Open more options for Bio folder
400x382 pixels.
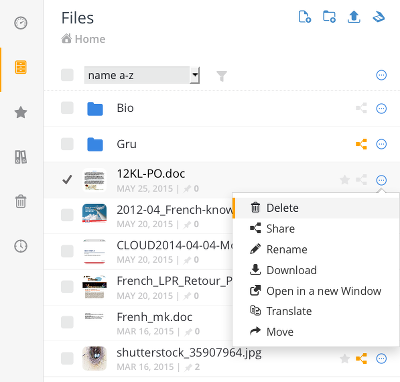click(x=381, y=108)
